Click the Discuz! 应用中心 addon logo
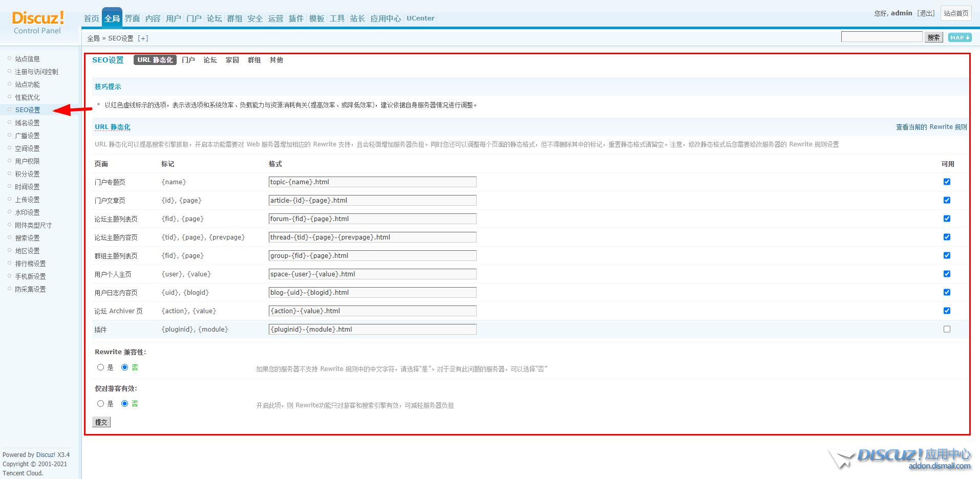Screen dimensions: 980x479 coord(900,458)
